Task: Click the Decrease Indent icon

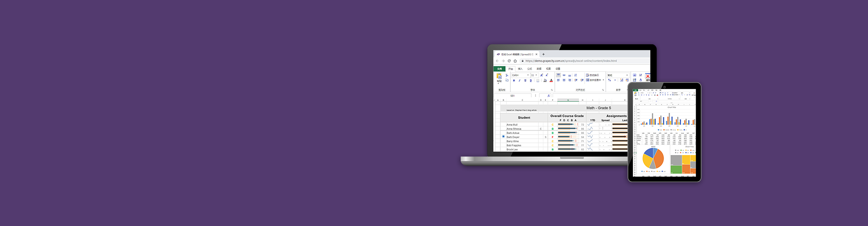Action: (x=576, y=80)
